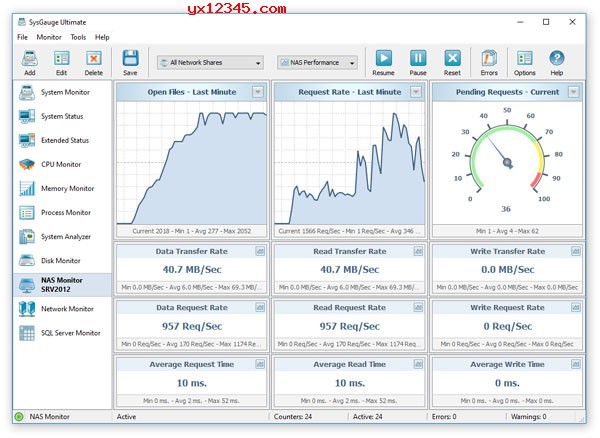The width and height of the screenshot is (600, 438).
Task: Open SQL Server Monitor in sidebar
Action: click(x=62, y=333)
